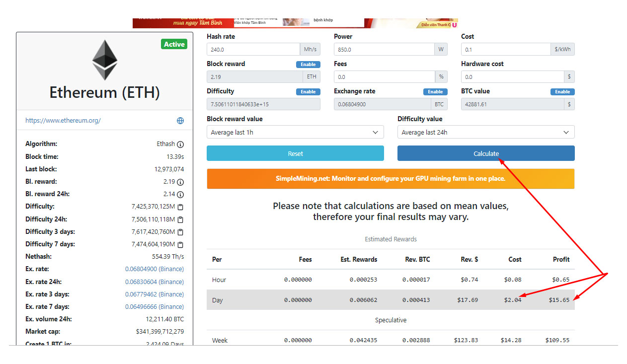The width and height of the screenshot is (627, 364).
Task: Click the Week row profit $109.55
Action: [557, 340]
